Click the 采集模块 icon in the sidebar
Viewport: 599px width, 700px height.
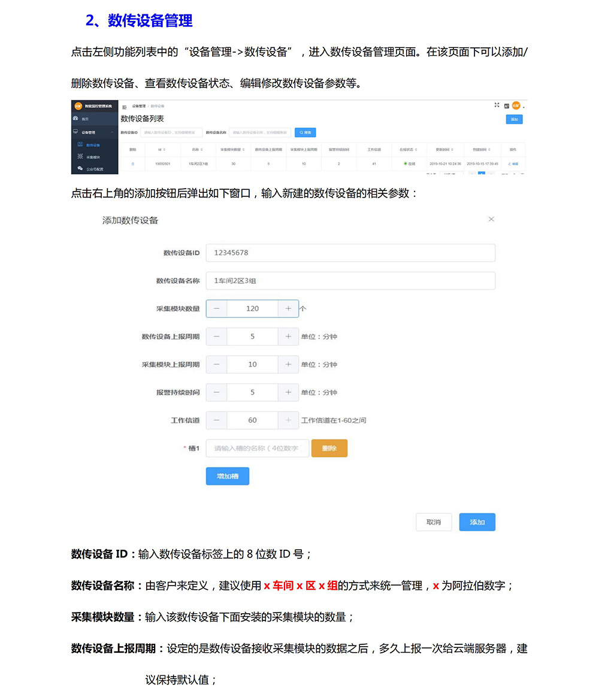(80, 156)
